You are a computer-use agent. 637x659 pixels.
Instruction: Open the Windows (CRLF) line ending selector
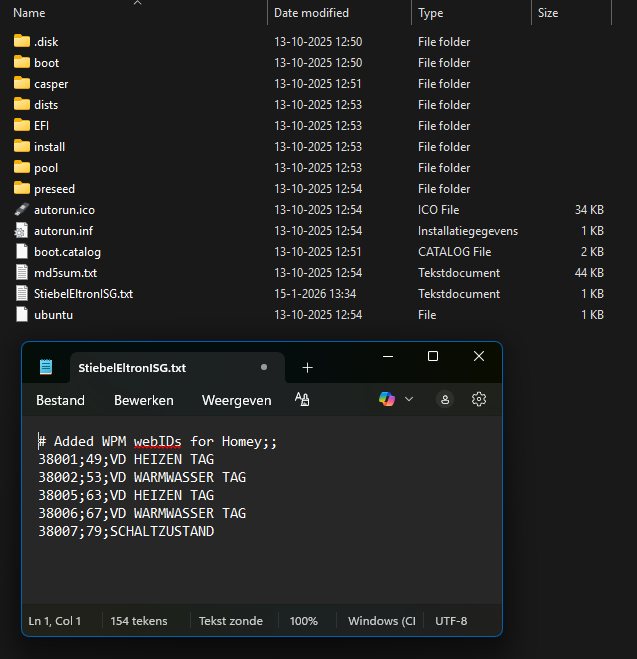[x=381, y=621]
